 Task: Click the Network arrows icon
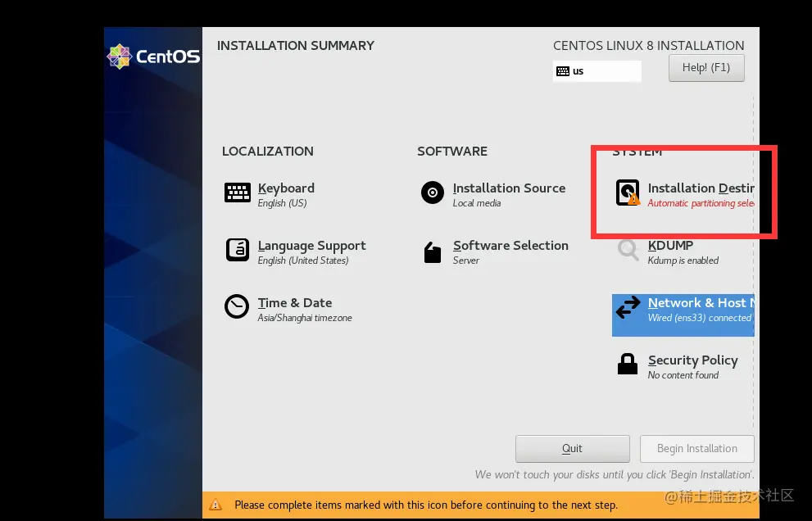coord(628,307)
